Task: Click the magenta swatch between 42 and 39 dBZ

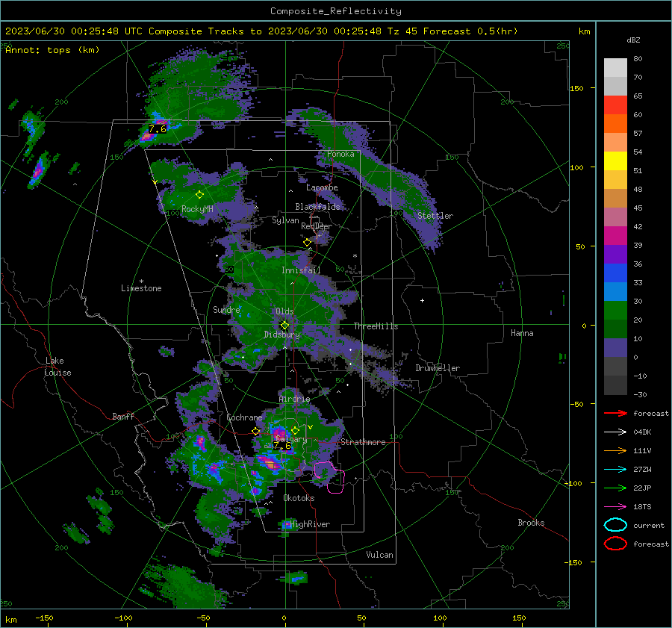Action: (x=615, y=236)
